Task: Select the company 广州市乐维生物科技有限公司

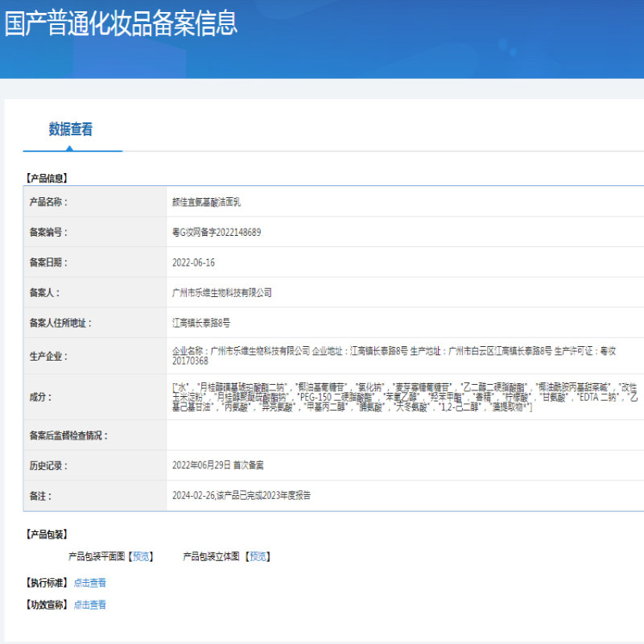Action: [221, 292]
